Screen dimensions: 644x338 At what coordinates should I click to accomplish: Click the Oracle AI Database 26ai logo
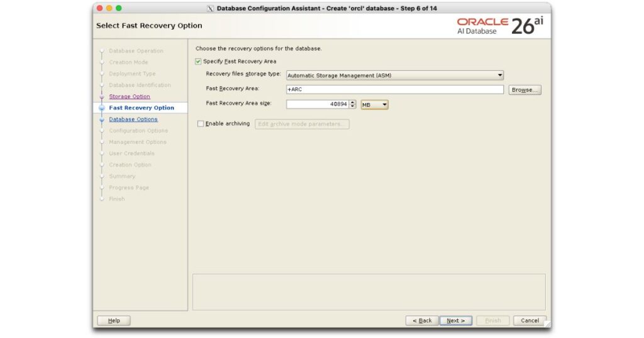500,26
